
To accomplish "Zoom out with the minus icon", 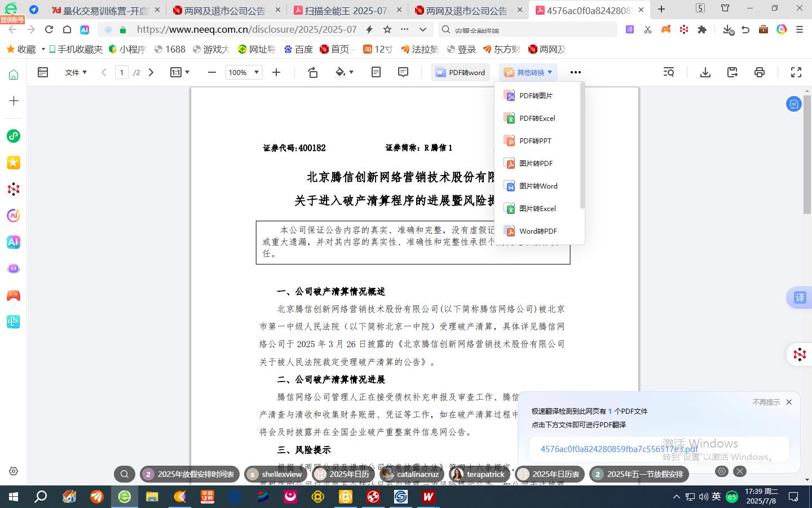I will (x=212, y=72).
